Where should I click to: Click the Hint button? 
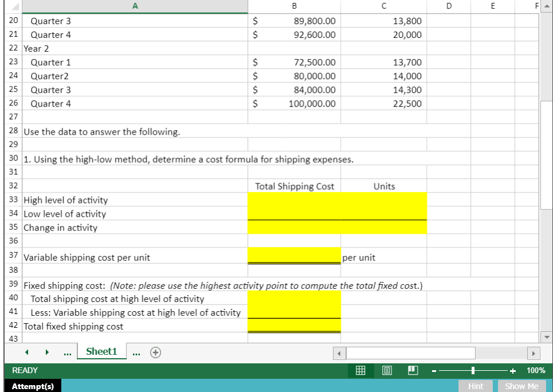coord(476,386)
